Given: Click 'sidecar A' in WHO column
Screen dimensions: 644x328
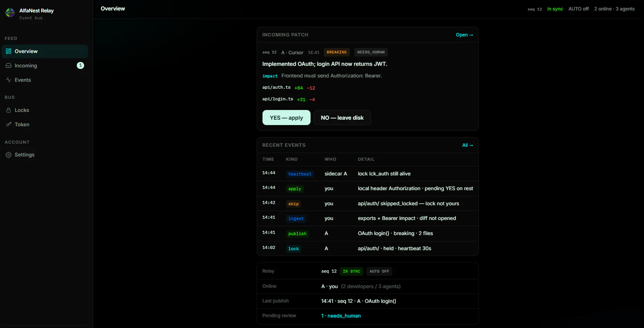Looking at the screenshot, I should pos(336,174).
